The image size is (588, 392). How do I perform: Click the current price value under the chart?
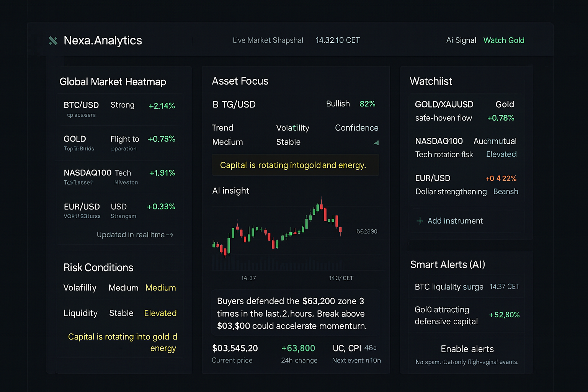(235, 348)
